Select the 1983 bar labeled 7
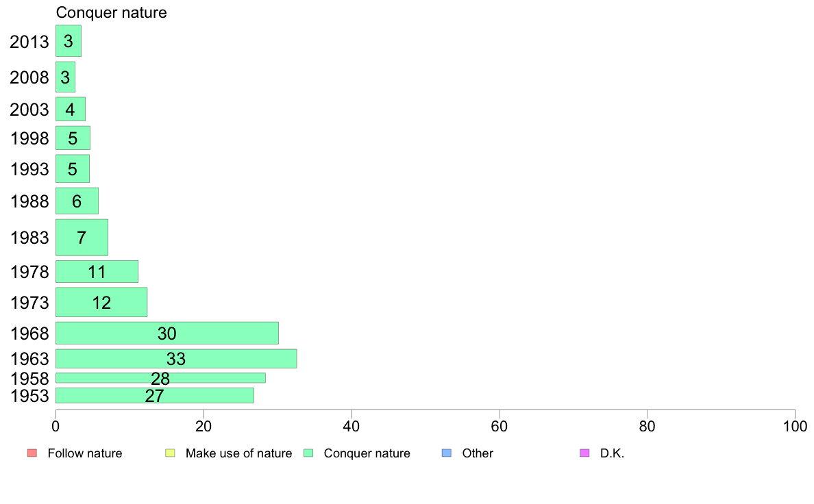This screenshot has width=814, height=504. (82, 237)
